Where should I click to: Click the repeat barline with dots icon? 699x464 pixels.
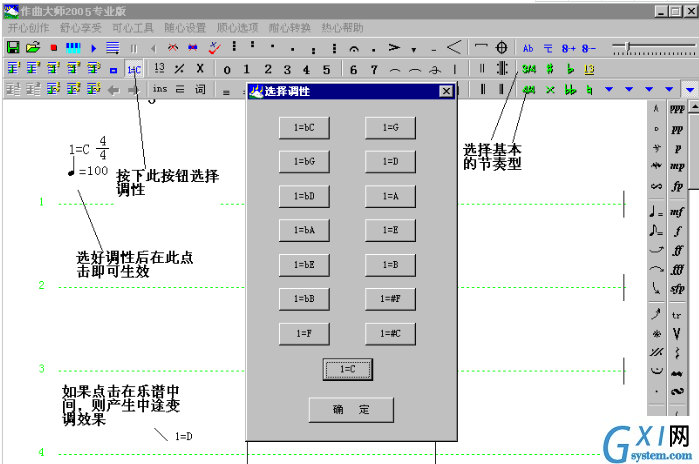point(502,69)
